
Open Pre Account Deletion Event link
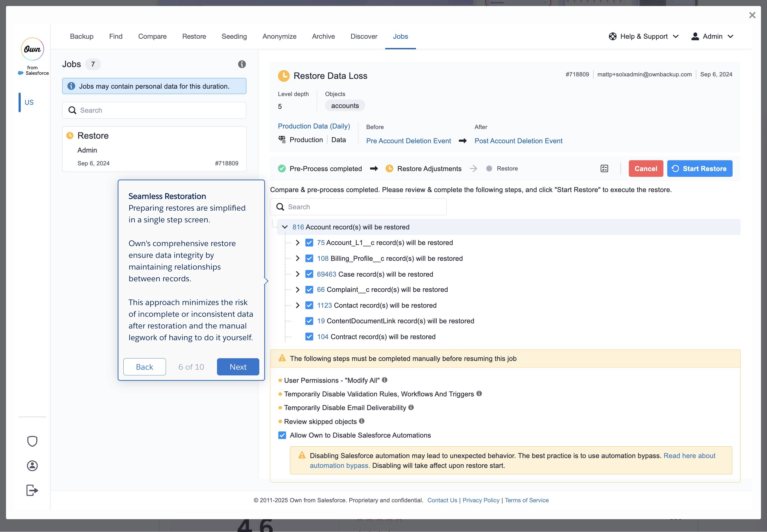[x=409, y=141]
